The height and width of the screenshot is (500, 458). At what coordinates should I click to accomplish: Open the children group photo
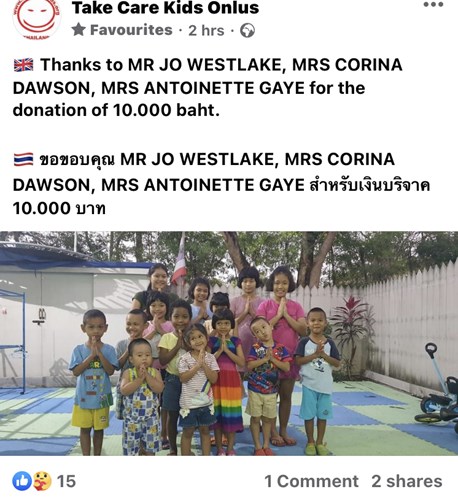click(x=229, y=343)
